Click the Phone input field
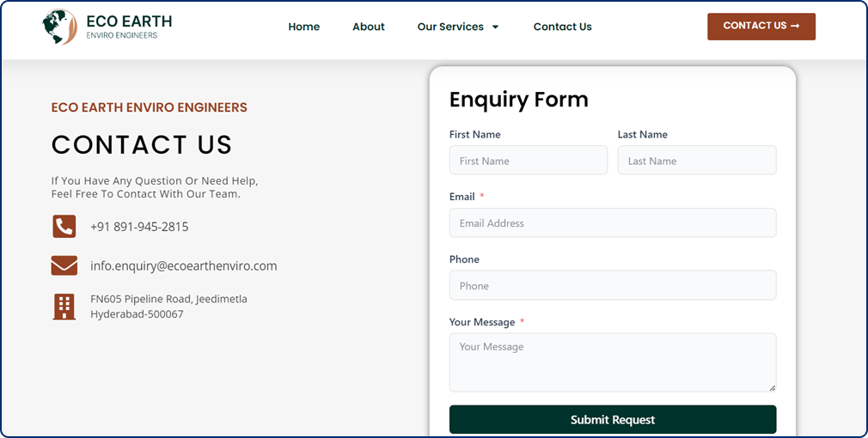Viewport: 868px width, 438px height. click(613, 285)
